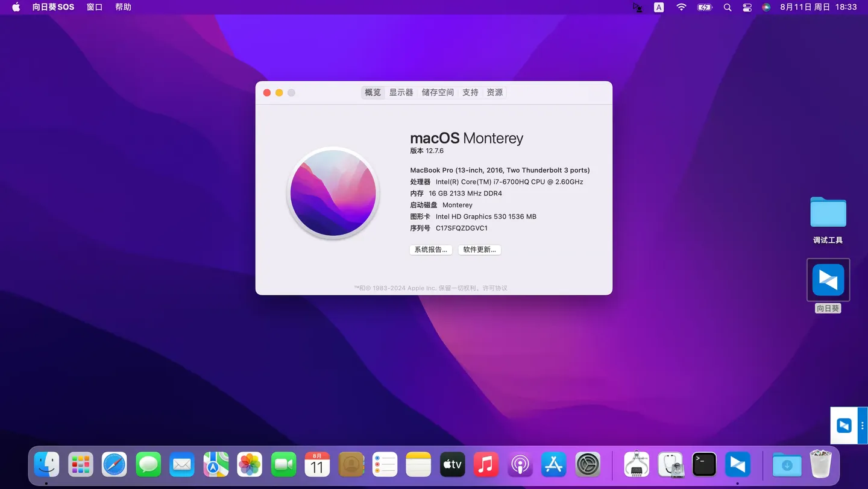Click the macOS Monterey logo thumbnail

coord(333,192)
